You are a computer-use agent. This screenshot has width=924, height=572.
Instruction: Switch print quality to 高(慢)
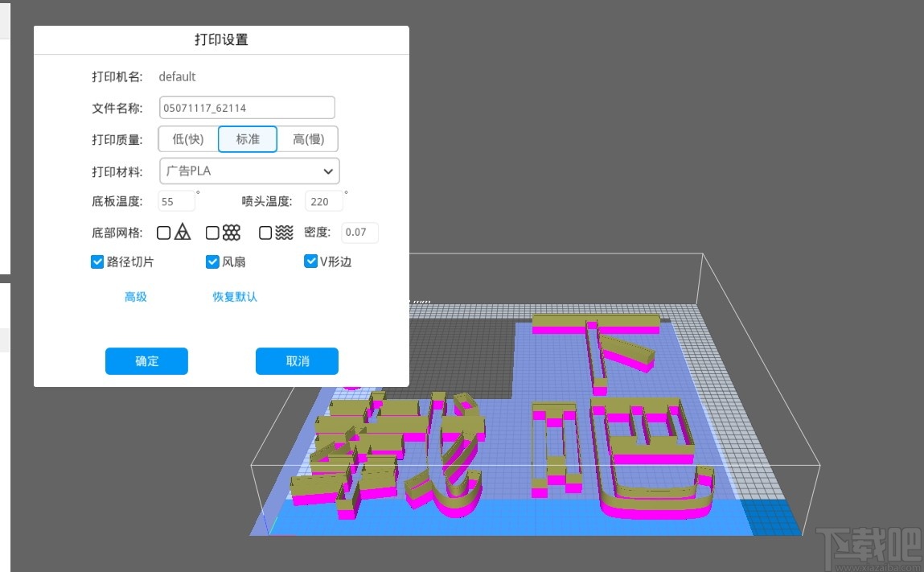(x=308, y=138)
